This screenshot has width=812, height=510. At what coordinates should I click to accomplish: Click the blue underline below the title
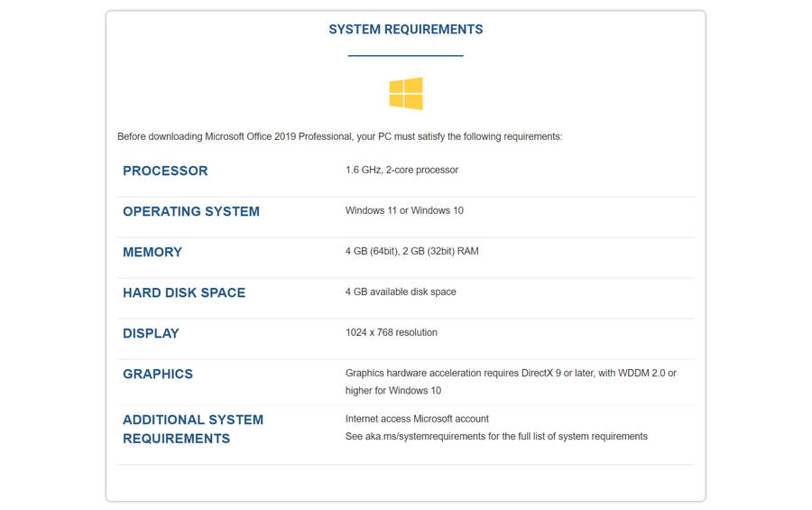point(405,55)
